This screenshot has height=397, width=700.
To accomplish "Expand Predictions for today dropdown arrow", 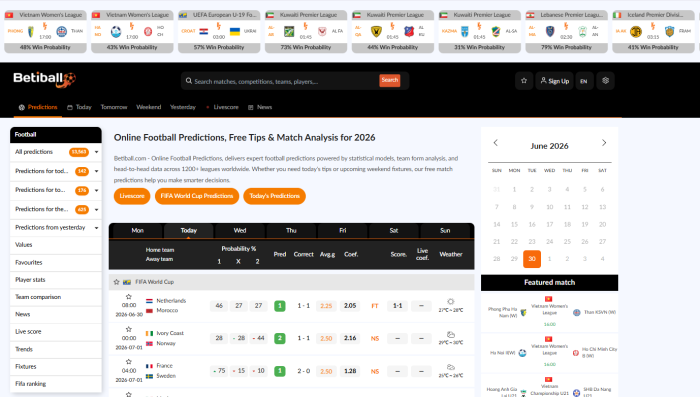I will click(96, 171).
